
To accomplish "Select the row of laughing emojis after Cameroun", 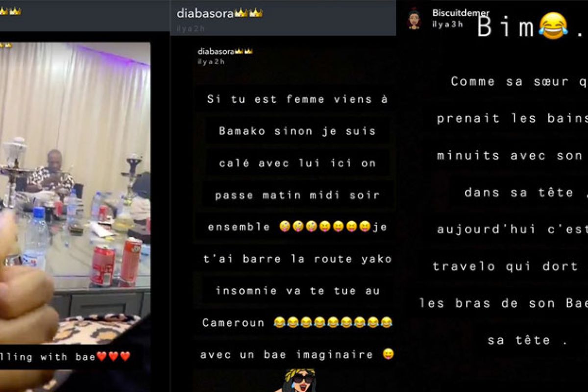I will pos(333,322).
